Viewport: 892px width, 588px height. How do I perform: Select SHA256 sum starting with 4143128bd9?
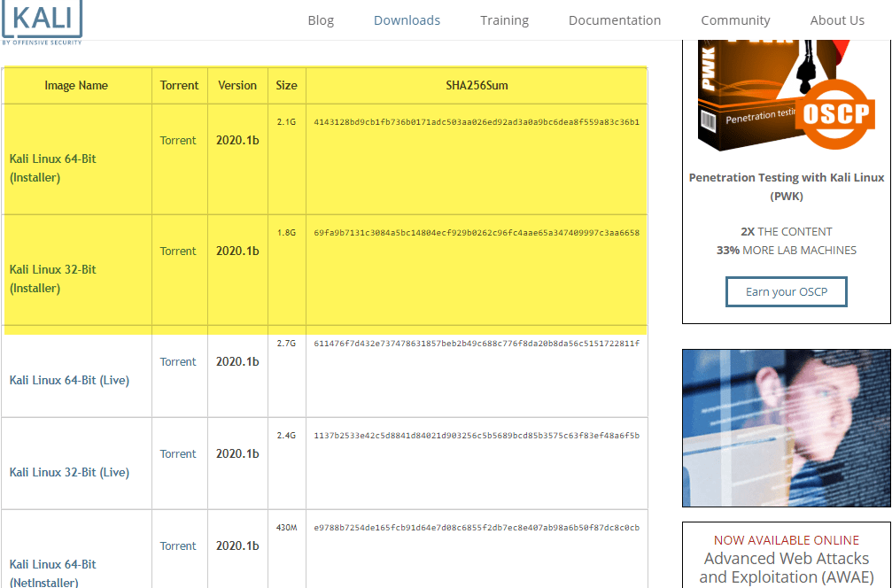[477, 121]
